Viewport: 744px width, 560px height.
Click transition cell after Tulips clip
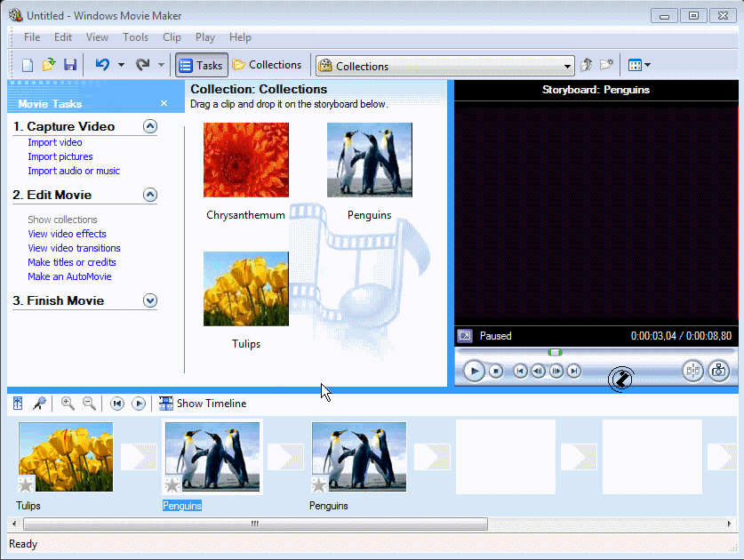click(x=139, y=457)
